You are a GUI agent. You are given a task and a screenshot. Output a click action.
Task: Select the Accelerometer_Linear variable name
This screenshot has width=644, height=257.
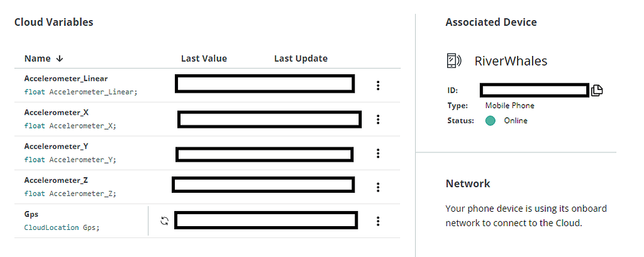click(x=66, y=79)
